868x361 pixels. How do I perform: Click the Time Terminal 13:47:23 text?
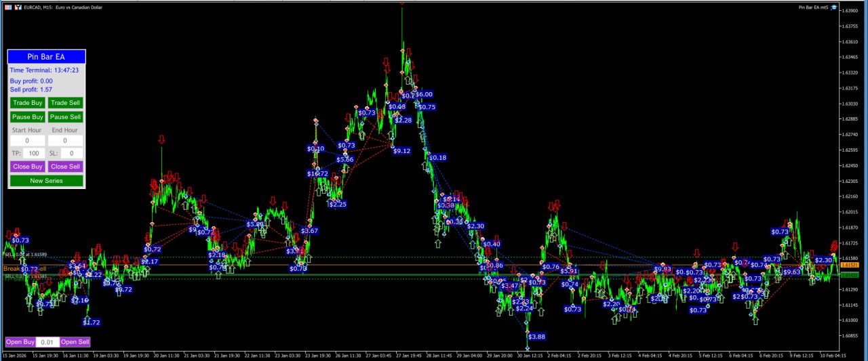coord(44,70)
